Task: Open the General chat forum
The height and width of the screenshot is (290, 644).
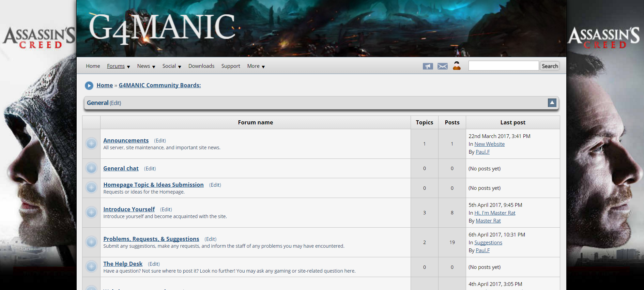Action: pyautogui.click(x=121, y=168)
